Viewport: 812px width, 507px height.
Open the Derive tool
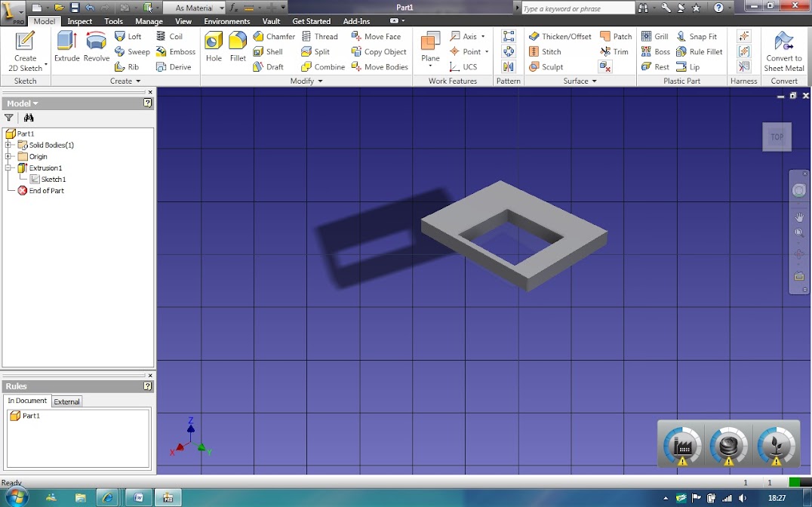[174, 67]
